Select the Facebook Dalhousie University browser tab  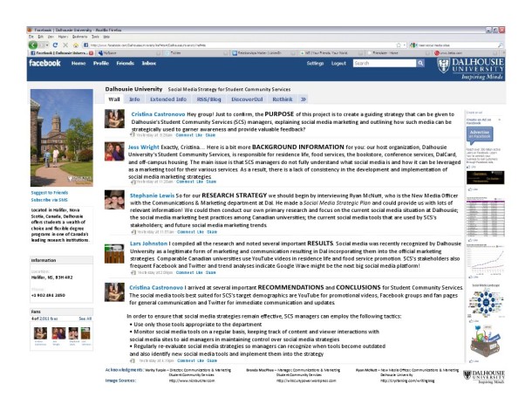coord(62,53)
